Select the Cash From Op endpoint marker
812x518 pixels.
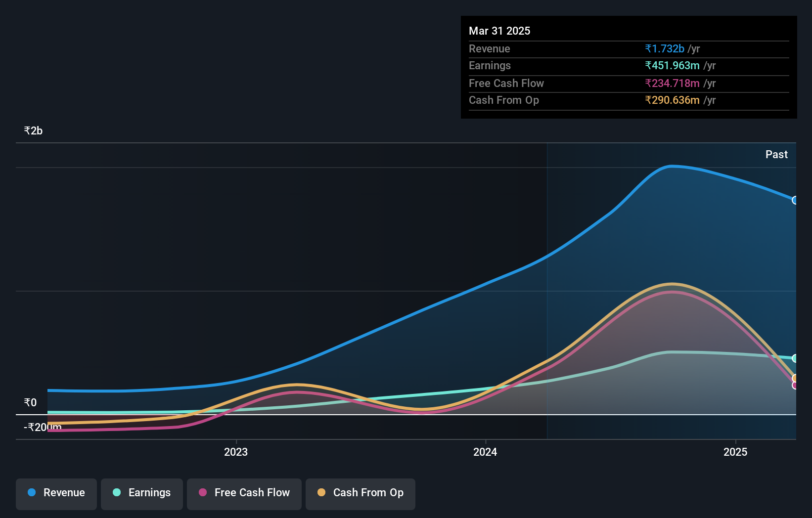coord(795,379)
